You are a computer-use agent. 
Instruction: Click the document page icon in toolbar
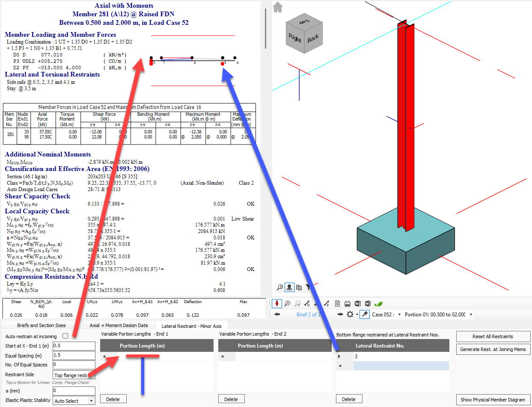coord(338,304)
